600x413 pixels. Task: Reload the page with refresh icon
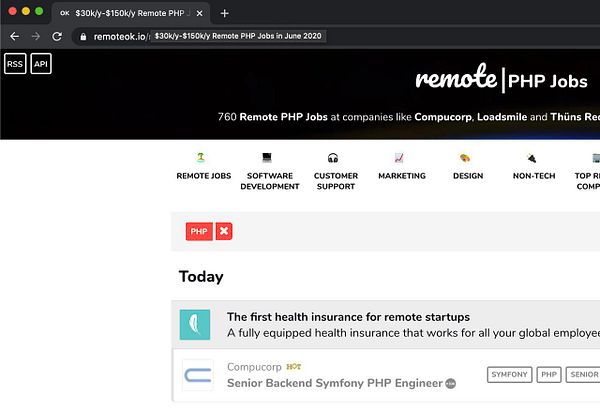point(57,36)
